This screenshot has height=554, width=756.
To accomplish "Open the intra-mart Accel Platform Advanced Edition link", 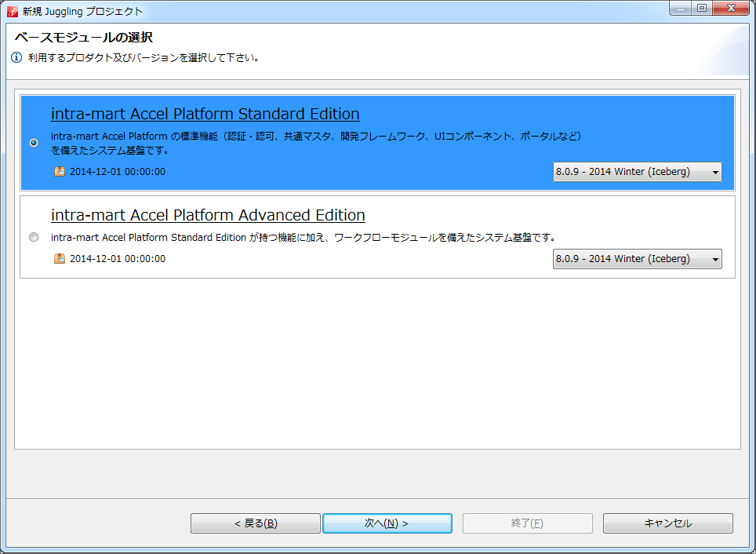I will tap(208, 215).
